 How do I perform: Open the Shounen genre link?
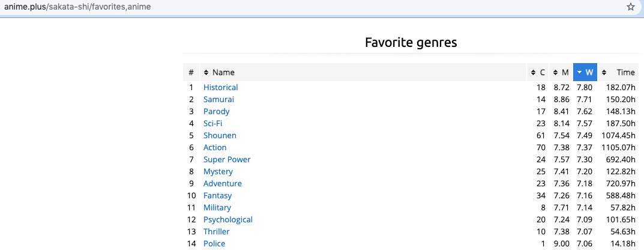pos(220,136)
